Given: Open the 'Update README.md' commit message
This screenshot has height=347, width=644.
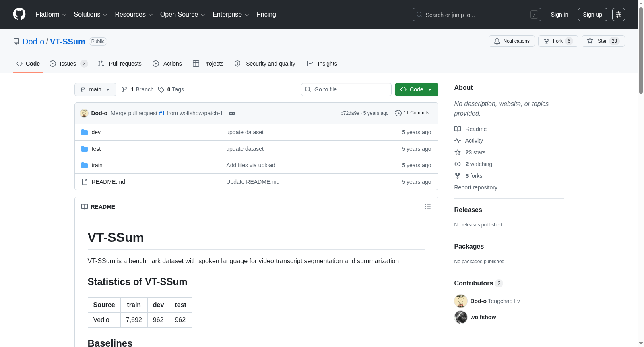Looking at the screenshot, I should tap(253, 182).
